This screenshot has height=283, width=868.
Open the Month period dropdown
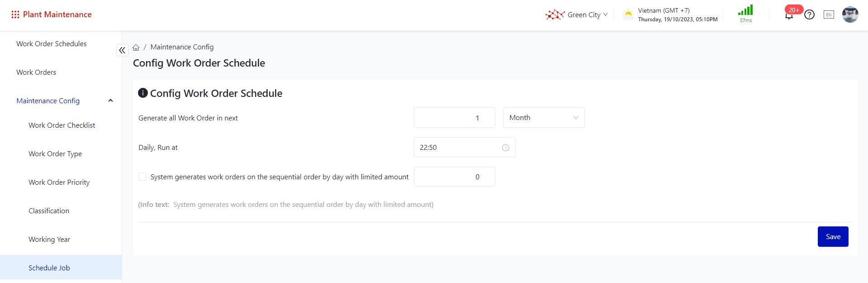[x=544, y=118]
